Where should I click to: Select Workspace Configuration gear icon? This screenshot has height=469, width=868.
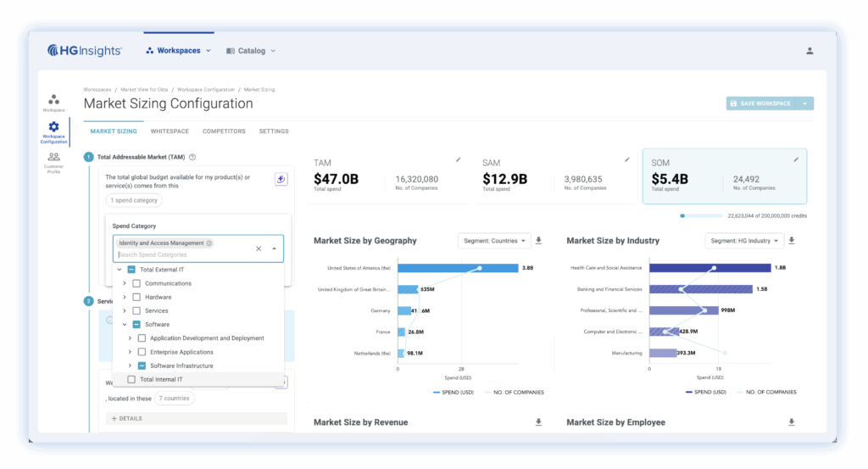53,127
